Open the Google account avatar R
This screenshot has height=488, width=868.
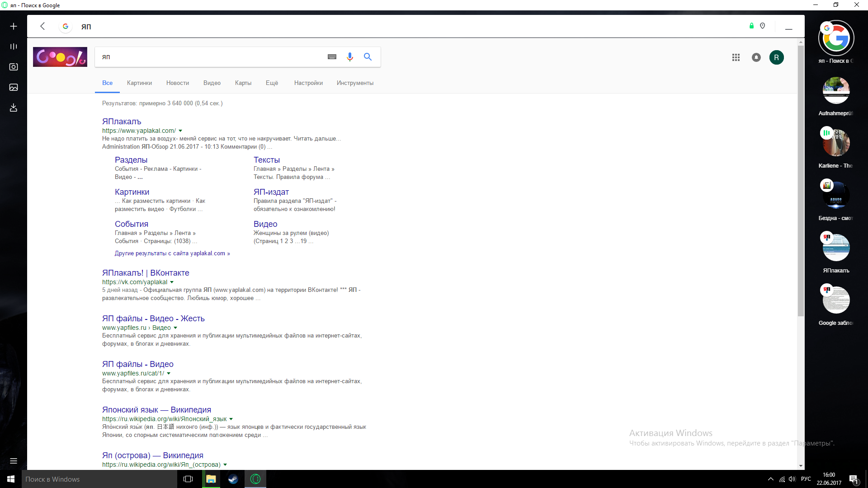click(x=777, y=57)
